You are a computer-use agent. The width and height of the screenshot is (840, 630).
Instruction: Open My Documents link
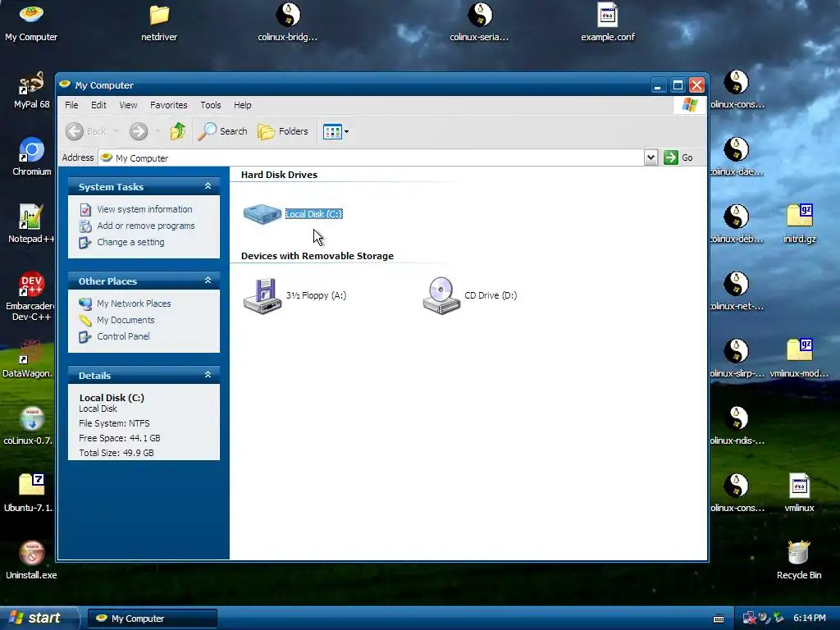[x=126, y=320]
